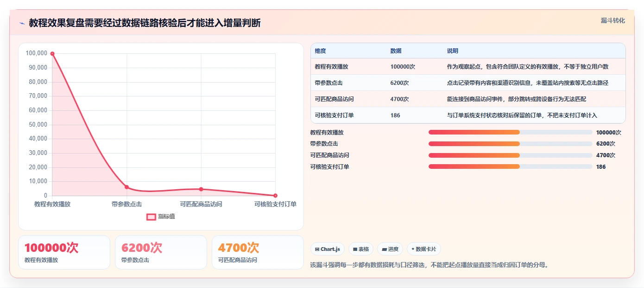The width and height of the screenshot is (644, 288).
Task: Click the 可匹配商品访问 cell in the table
Action: (334, 99)
